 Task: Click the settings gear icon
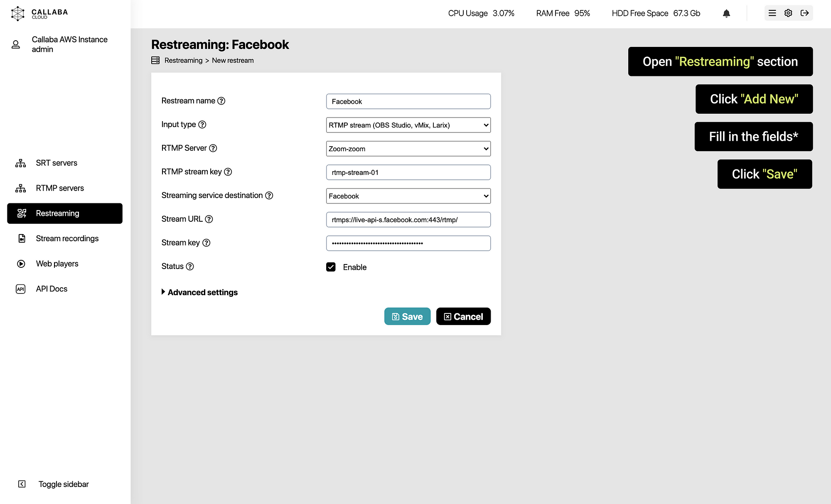(x=788, y=13)
